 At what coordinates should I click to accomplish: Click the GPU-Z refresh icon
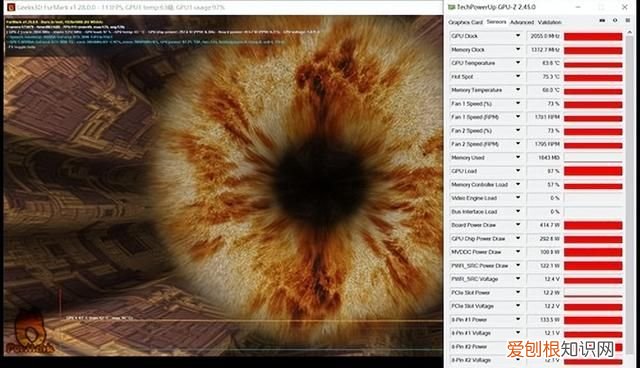(x=615, y=20)
